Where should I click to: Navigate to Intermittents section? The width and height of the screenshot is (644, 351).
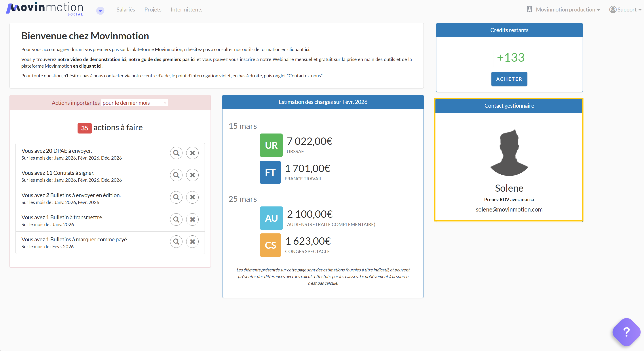(186, 10)
